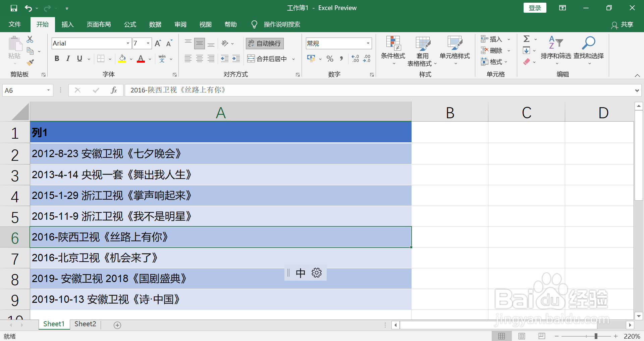Click the accounting number format icon
This screenshot has height=341, width=644.
[311, 59]
